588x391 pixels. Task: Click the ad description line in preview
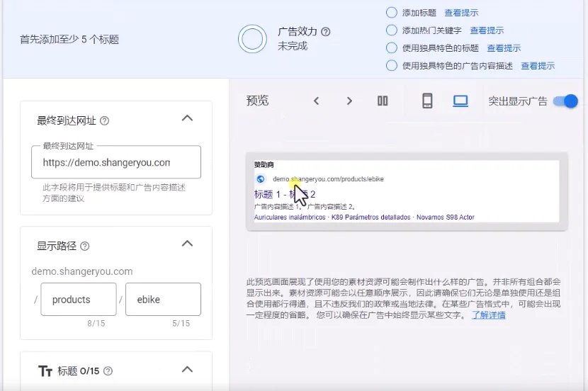point(305,207)
